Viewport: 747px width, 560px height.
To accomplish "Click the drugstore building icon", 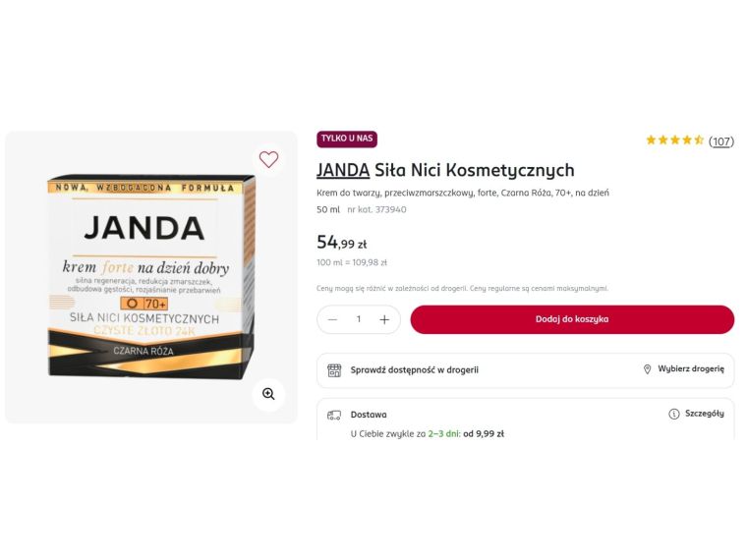I will (x=334, y=370).
